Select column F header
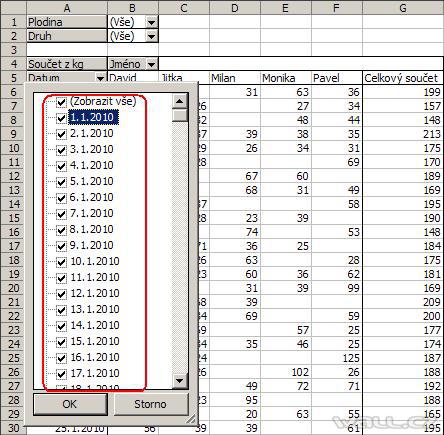Viewport: 444px width, 435px height. (x=337, y=7)
